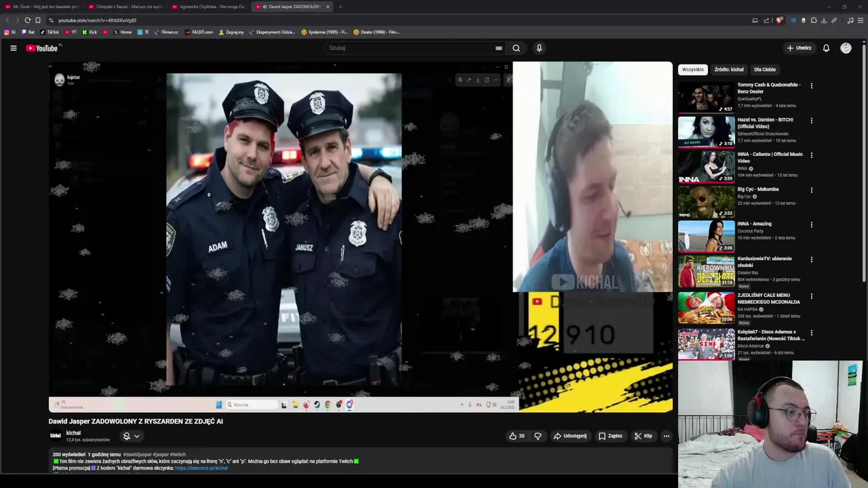The image size is (868, 488).
Task: Open Hazel vs. Damien BITCH! thumbnail
Action: pyautogui.click(x=706, y=131)
